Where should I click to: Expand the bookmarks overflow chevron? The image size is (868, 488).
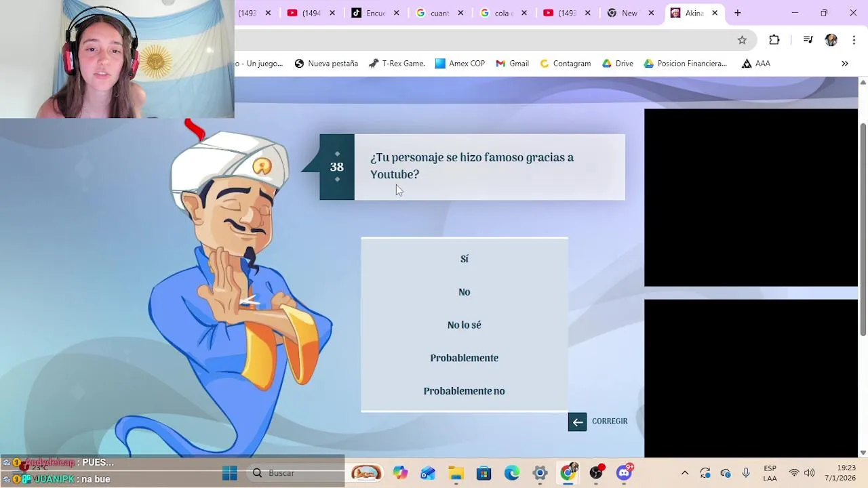(x=845, y=64)
